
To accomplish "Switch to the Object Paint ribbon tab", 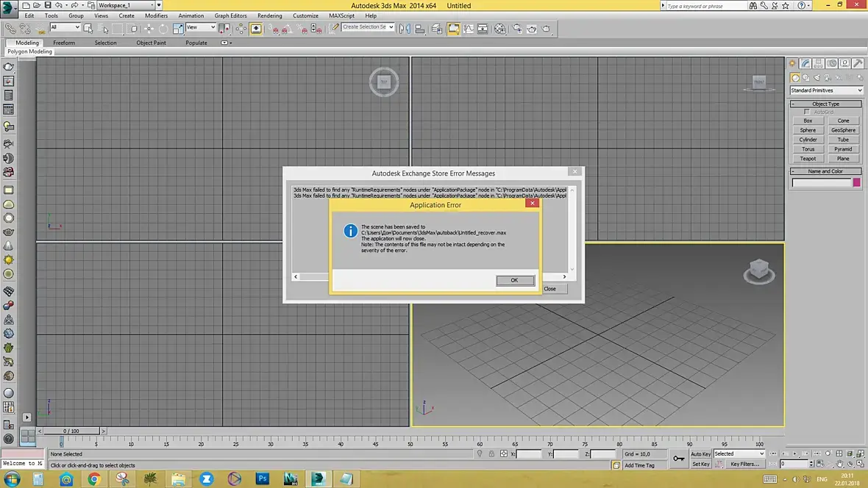I will point(151,43).
